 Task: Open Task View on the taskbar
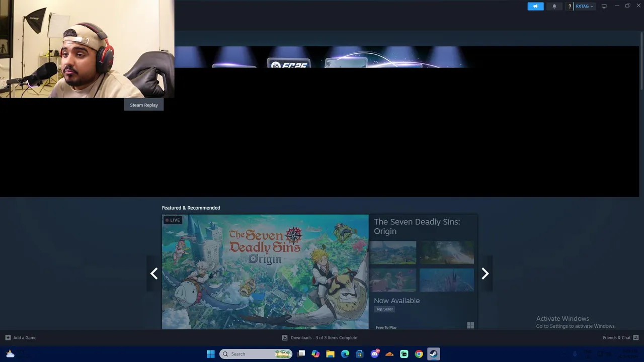click(301, 354)
